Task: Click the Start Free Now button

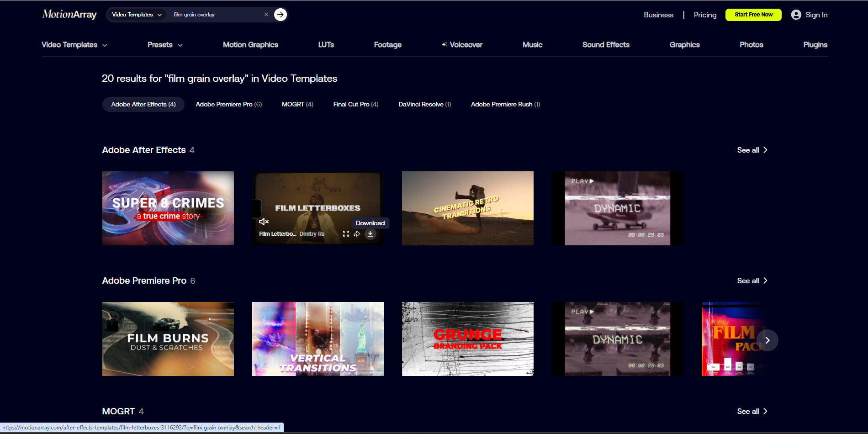Action: (x=753, y=14)
